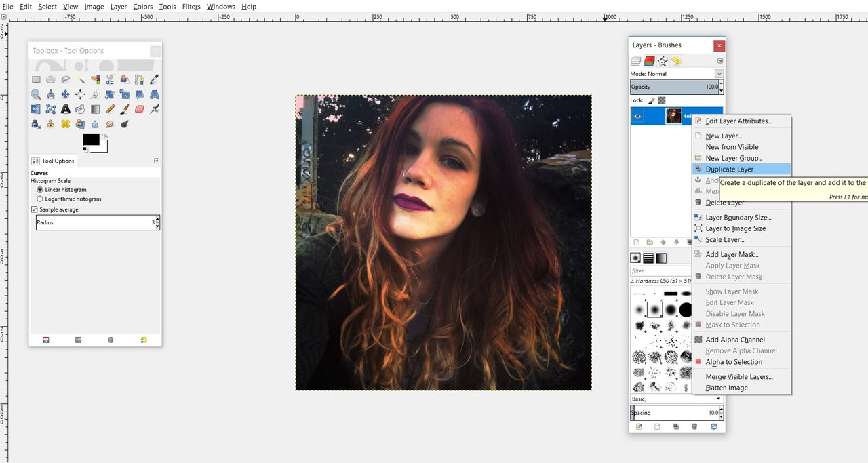Select the Fuzzy Select (magic wand) tool
Image resolution: width=868 pixels, height=463 pixels.
[x=81, y=79]
